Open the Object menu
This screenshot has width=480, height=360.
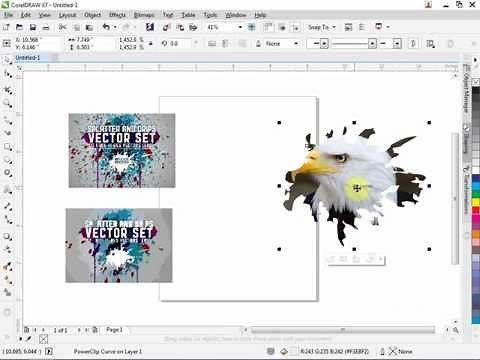coord(92,15)
